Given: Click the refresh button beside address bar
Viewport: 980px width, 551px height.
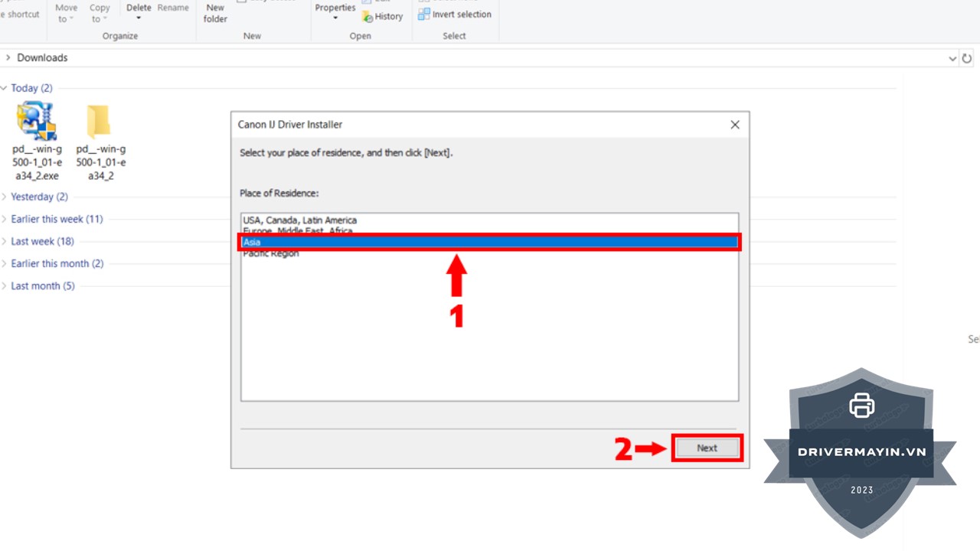Looking at the screenshot, I should [967, 58].
